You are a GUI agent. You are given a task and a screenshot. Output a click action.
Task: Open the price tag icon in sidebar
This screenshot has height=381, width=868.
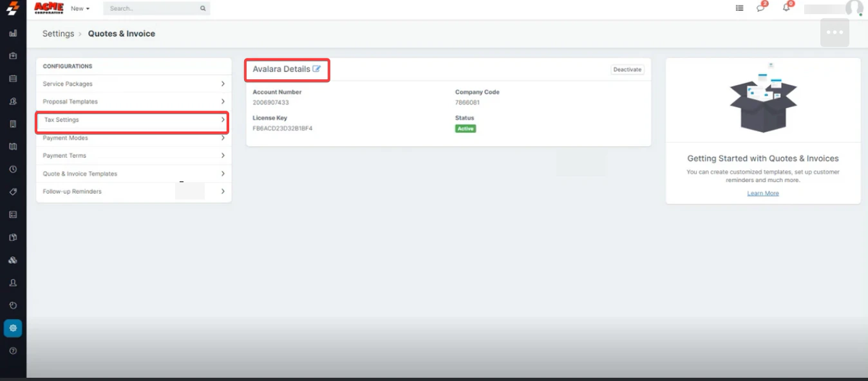point(13,192)
